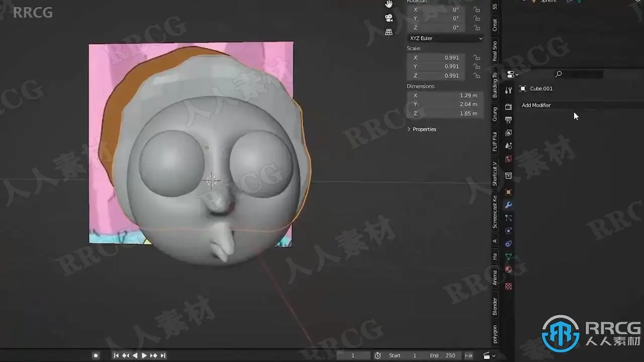Jump to the last frame

point(163,355)
